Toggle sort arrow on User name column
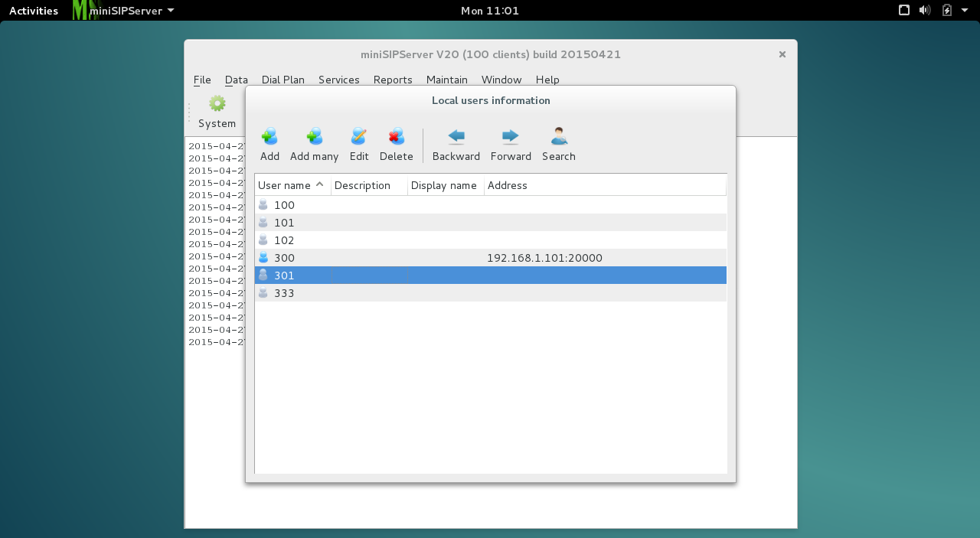 pyautogui.click(x=320, y=184)
